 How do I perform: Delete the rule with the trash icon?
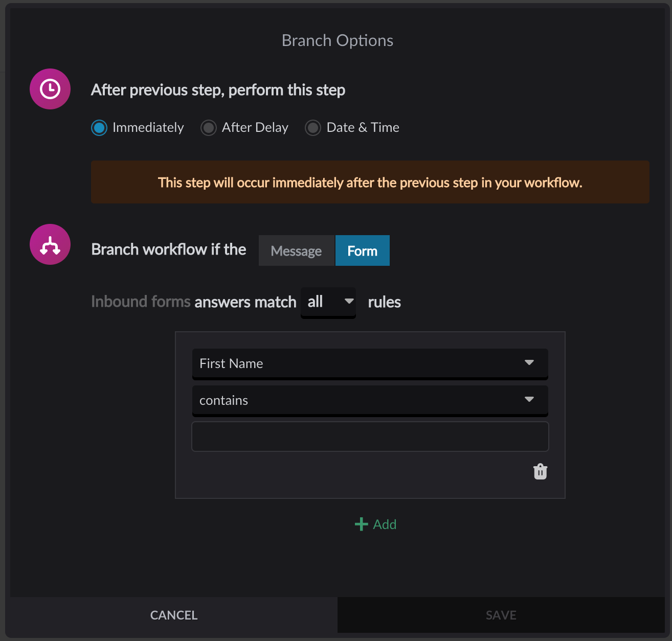[540, 471]
